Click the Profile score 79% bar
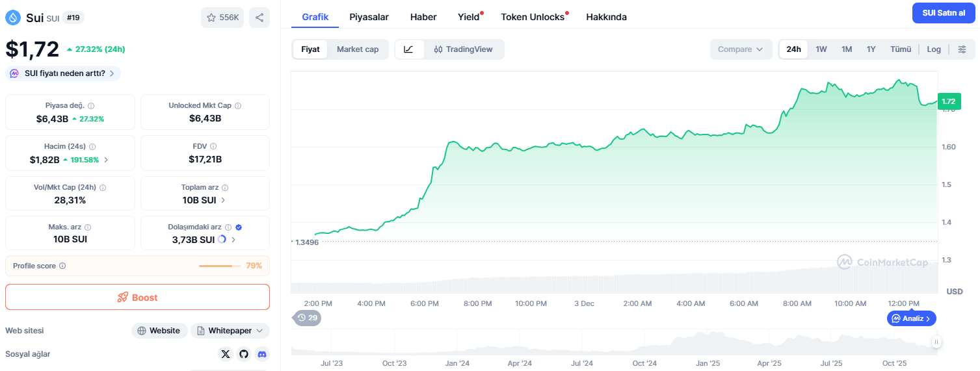The image size is (980, 371). tap(220, 266)
